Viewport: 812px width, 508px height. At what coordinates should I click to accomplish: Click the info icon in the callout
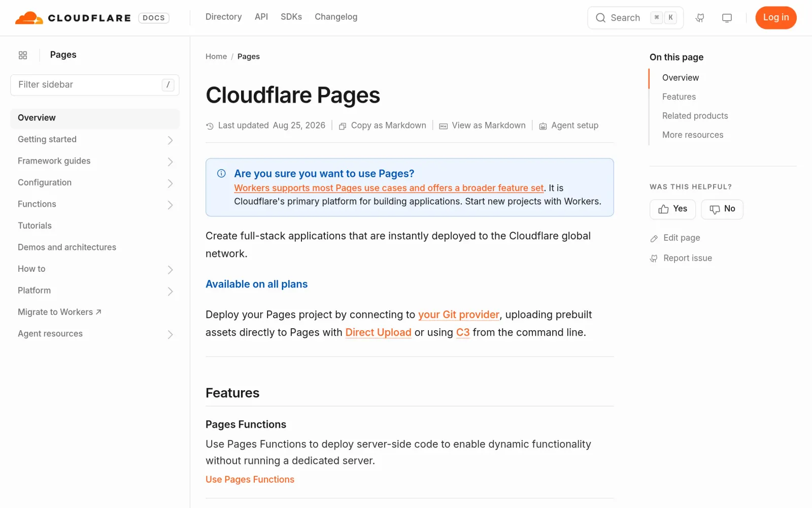(x=221, y=173)
